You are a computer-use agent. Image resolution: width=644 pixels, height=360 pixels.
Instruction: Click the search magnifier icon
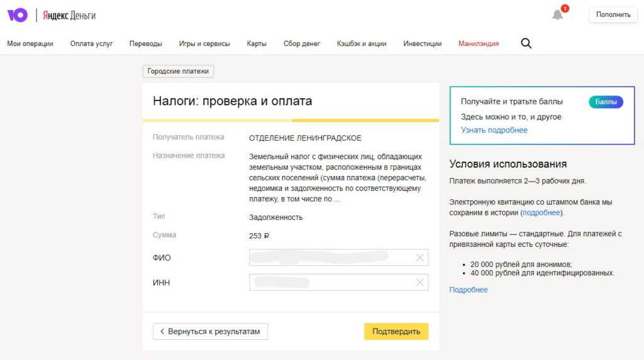click(526, 43)
